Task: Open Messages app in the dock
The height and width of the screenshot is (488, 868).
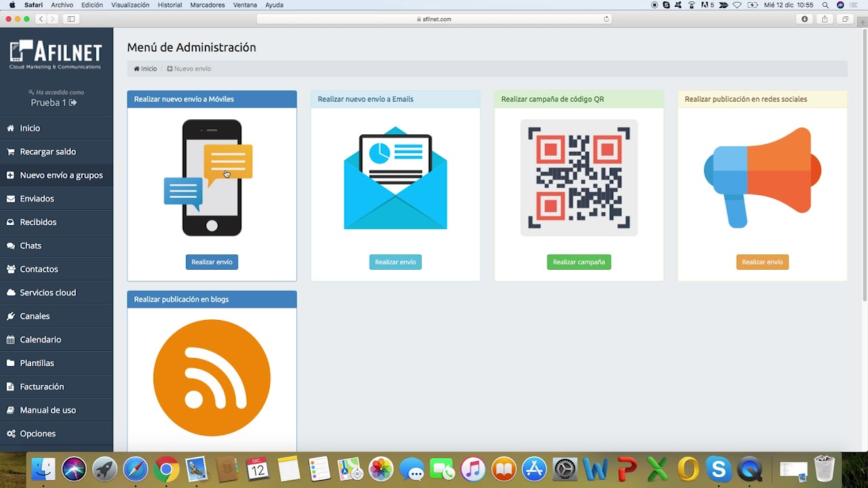Action: [412, 469]
